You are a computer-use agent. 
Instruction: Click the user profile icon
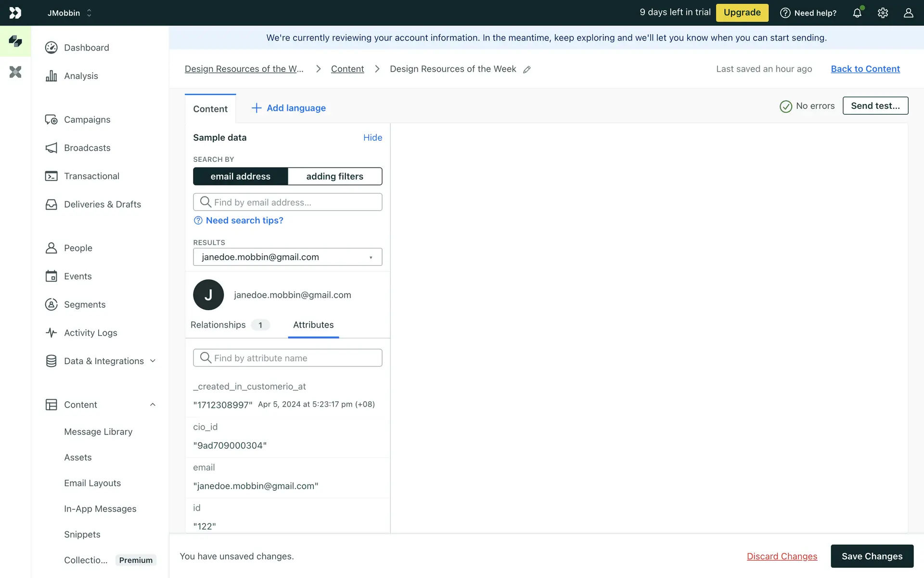click(x=908, y=13)
